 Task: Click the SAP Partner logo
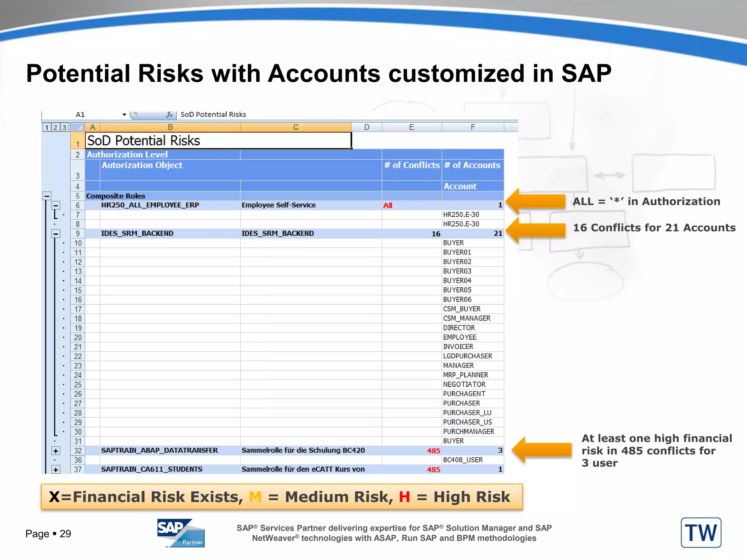(181, 533)
